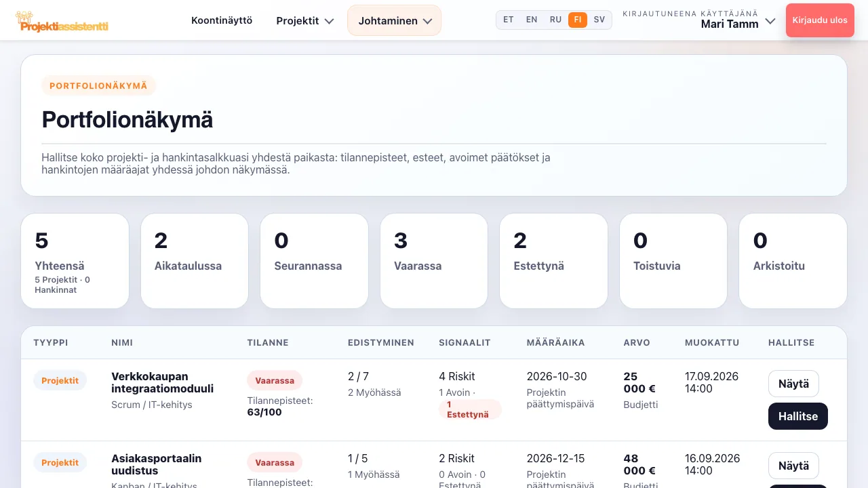Open the Koontinäyttö page
The width and height of the screenshot is (868, 488).
[222, 20]
